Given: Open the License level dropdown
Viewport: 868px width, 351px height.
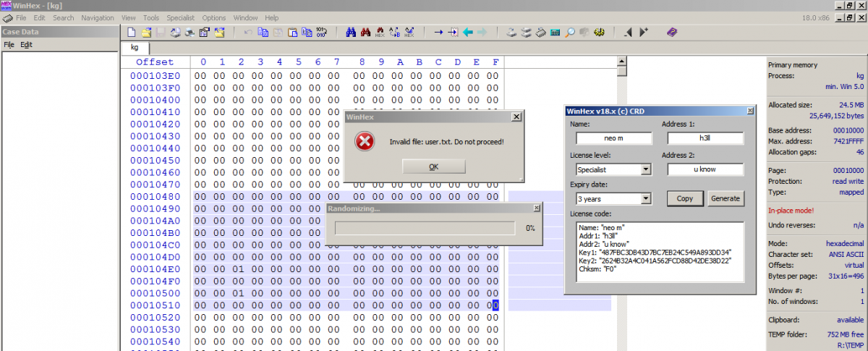Looking at the screenshot, I should pyautogui.click(x=646, y=169).
